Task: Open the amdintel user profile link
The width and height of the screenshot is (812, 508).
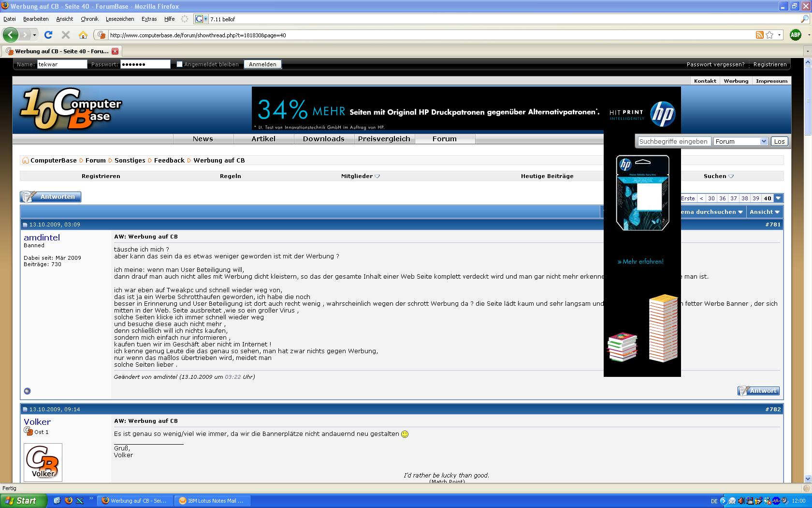Action: [42, 237]
